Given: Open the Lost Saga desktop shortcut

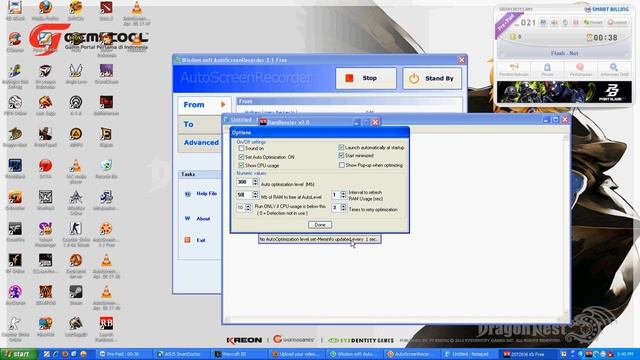Looking at the screenshot, I should [45, 102].
